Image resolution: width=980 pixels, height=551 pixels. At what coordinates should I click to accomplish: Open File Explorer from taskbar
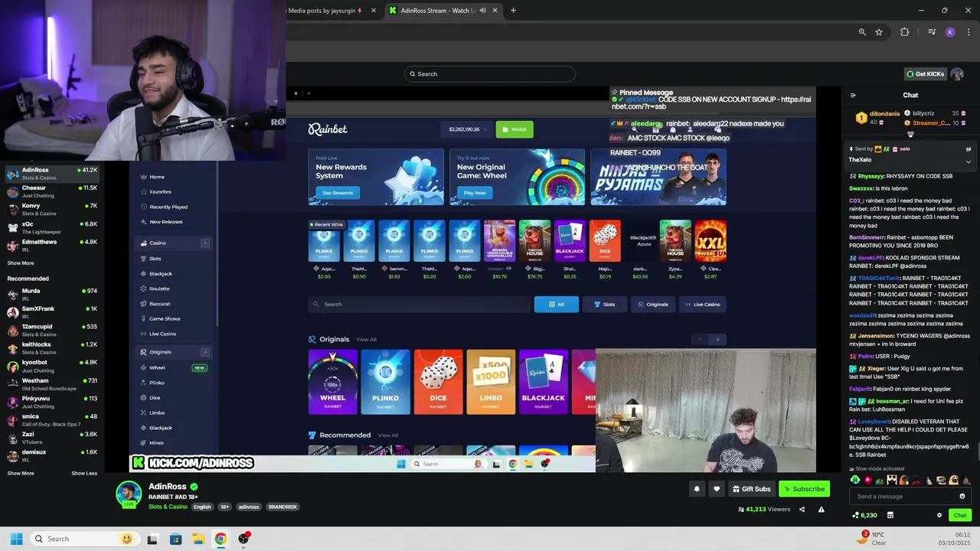(198, 539)
